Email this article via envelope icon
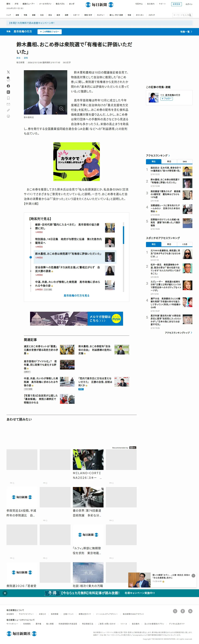The height and width of the screenshot is (644, 199). [8, 104]
